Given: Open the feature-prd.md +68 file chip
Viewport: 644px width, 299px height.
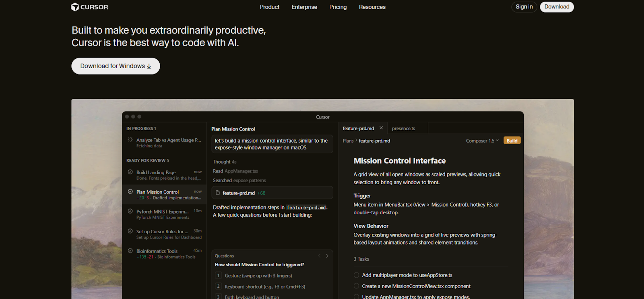Looking at the screenshot, I should tap(272, 193).
